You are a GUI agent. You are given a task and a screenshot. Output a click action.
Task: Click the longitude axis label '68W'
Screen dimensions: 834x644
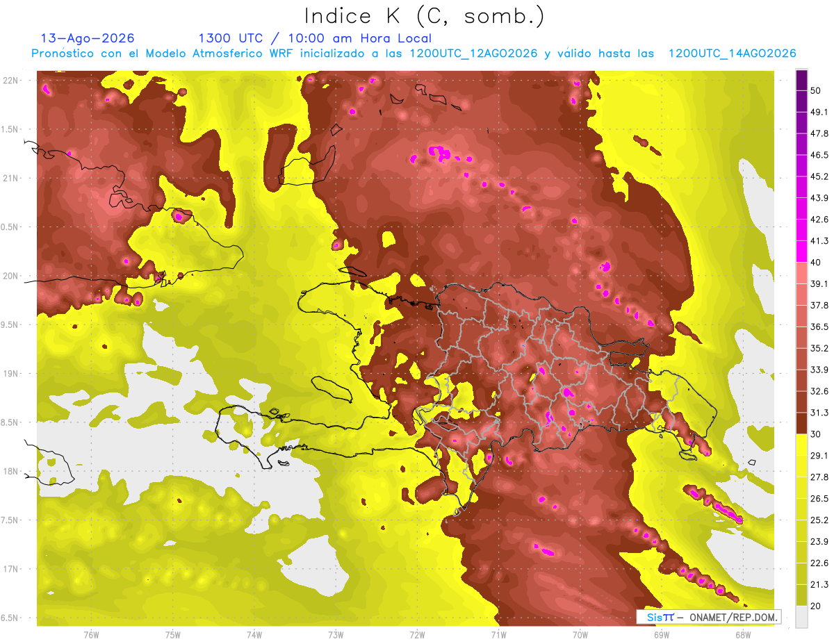tap(743, 635)
